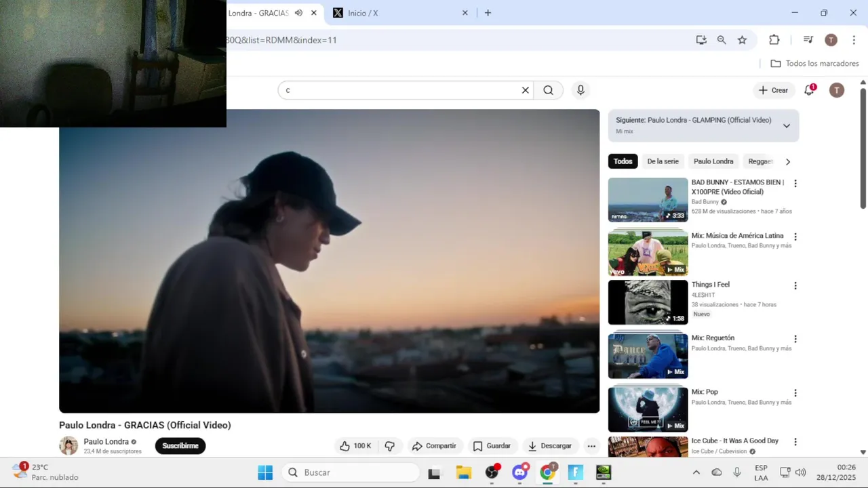Image resolution: width=868 pixels, height=488 pixels.
Task: Open options for Mix Reguetón
Action: point(795,339)
